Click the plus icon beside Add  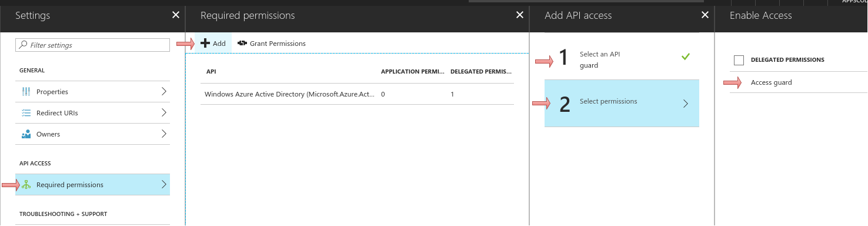pos(205,44)
